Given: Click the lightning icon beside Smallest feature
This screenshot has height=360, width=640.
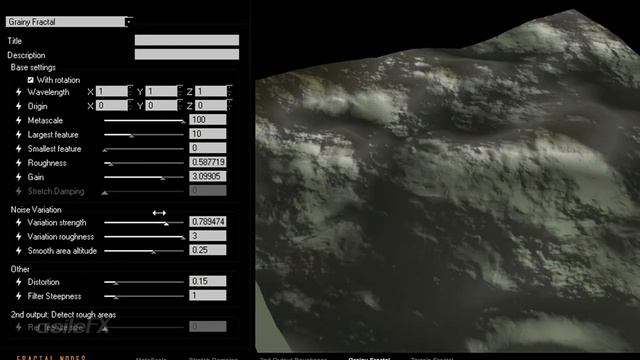Looking at the screenshot, I should 18,149.
